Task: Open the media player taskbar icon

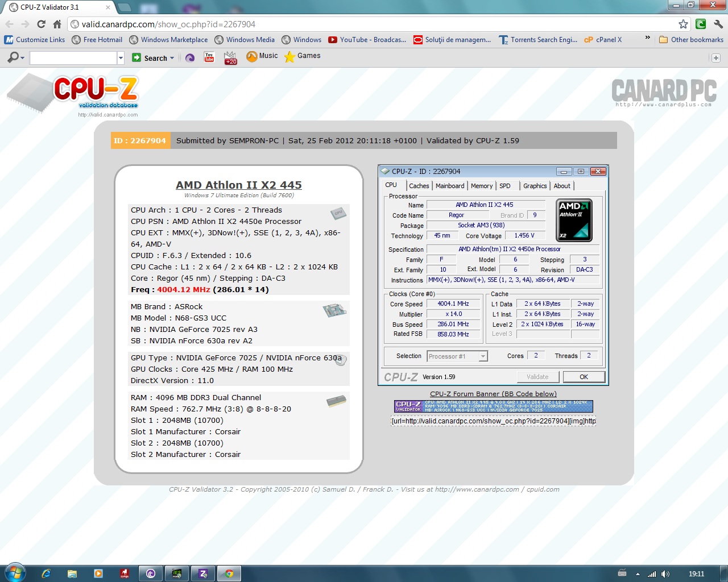Action: (98, 573)
